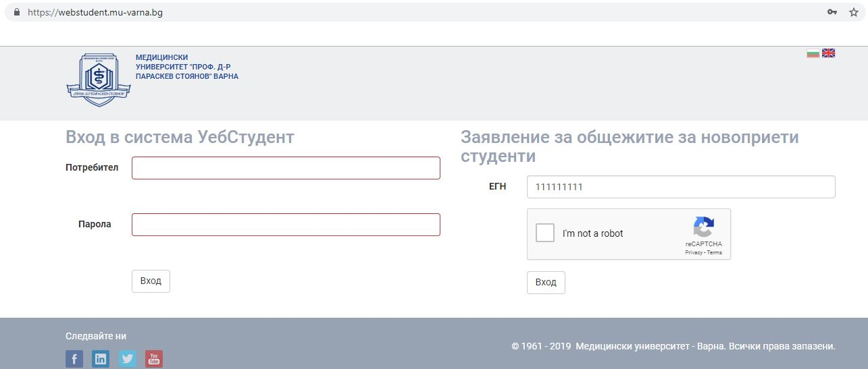Open the reCAPTCHA Privacy link

694,253
